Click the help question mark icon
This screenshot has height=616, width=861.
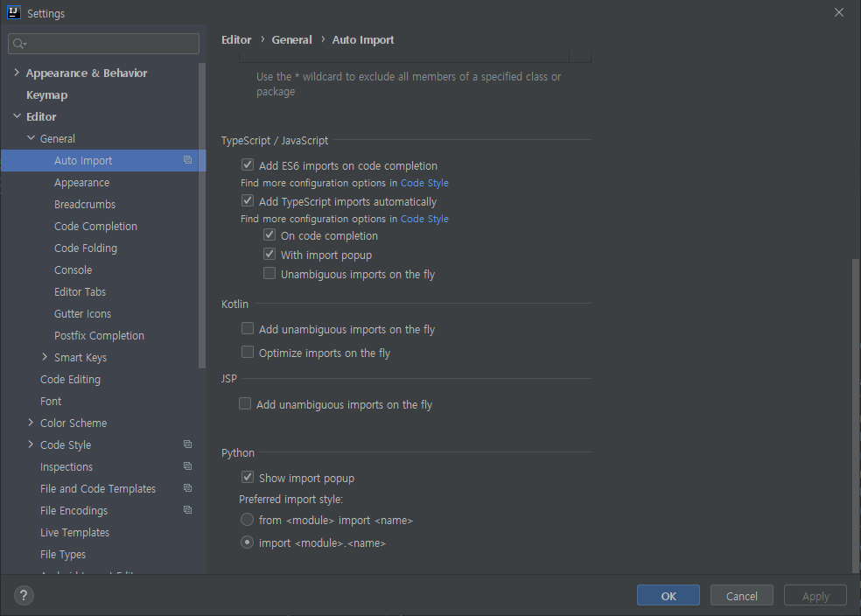[x=24, y=595]
